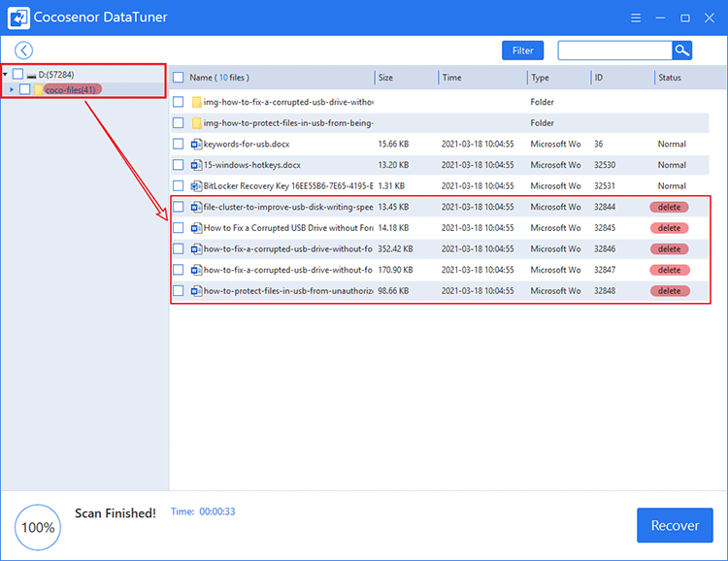Tick the select-all checkbox beside Name header
Screen dimensions: 728x561
(x=179, y=77)
